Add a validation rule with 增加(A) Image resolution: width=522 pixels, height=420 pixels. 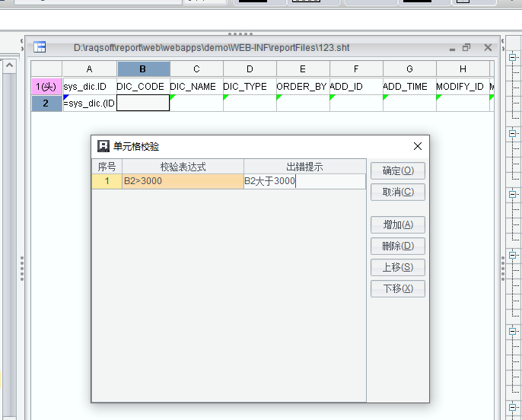click(x=398, y=224)
